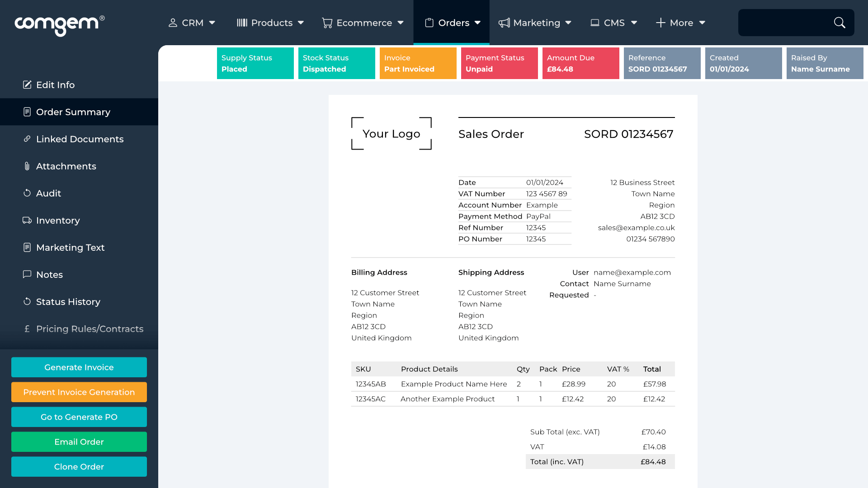The height and width of the screenshot is (488, 868).
Task: Click the Linked Documents chain icon
Action: (x=27, y=139)
